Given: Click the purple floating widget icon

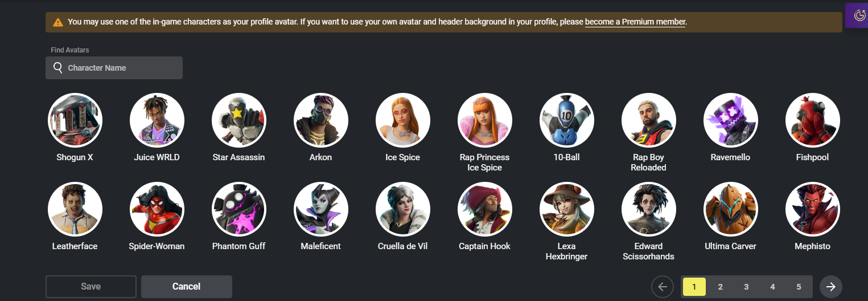Looking at the screenshot, I should pyautogui.click(x=856, y=15).
